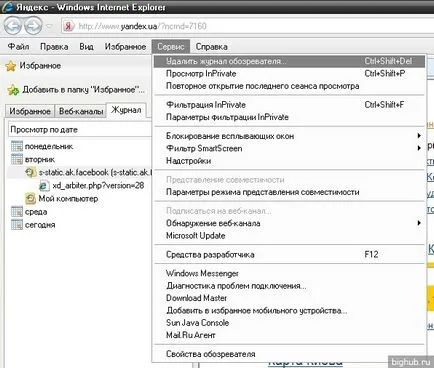Viewport: 434px width, 368px height.
Task: Choose Microsoft Update menu item
Action: pos(289,235)
